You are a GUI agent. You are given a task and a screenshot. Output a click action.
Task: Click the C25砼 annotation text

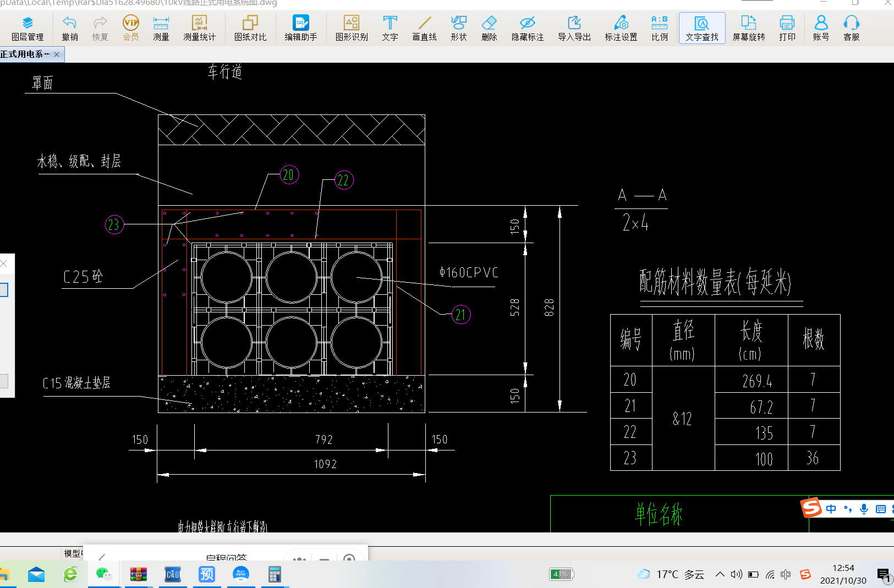click(x=83, y=276)
